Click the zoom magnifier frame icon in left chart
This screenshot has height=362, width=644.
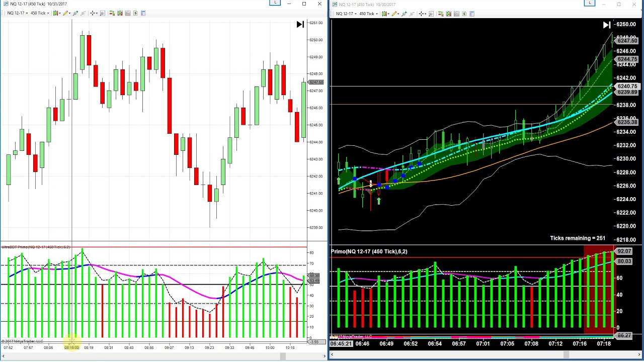click(103, 13)
